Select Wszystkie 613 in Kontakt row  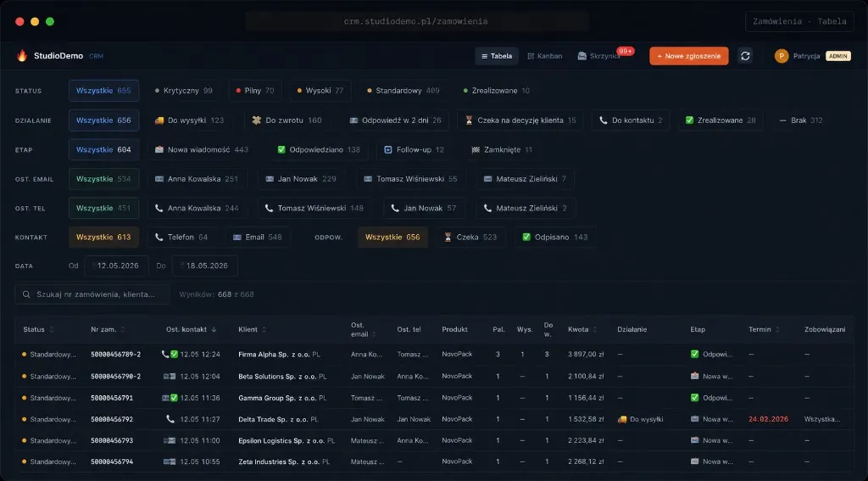click(103, 238)
